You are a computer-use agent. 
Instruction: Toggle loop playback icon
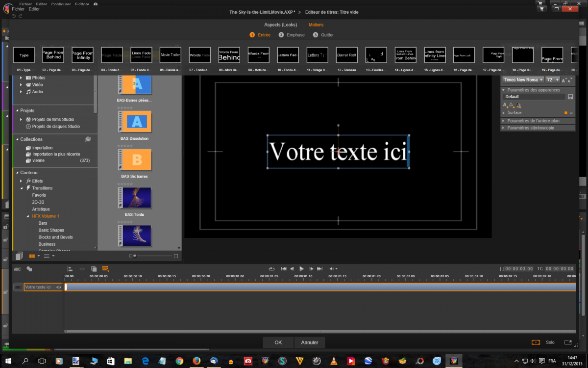[x=271, y=269]
